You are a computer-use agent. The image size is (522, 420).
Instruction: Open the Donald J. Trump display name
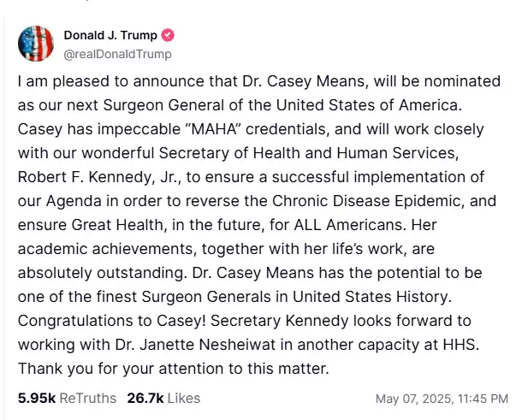(x=110, y=35)
